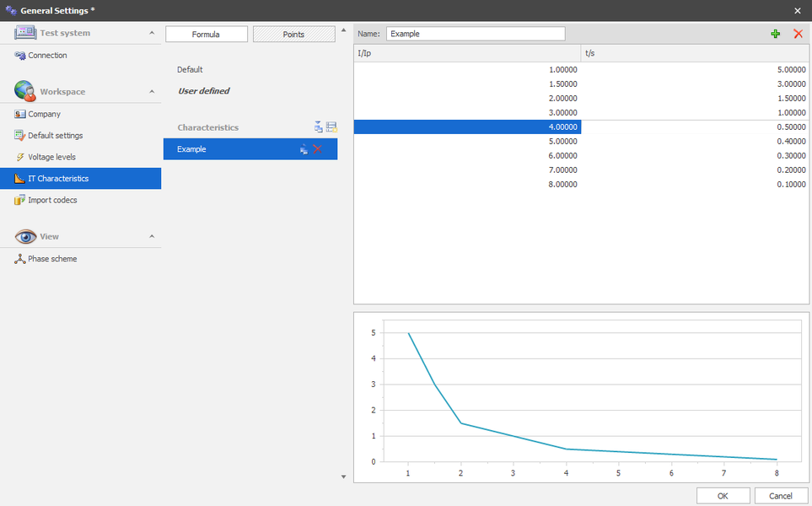Close the General Settings window

pos(798,10)
